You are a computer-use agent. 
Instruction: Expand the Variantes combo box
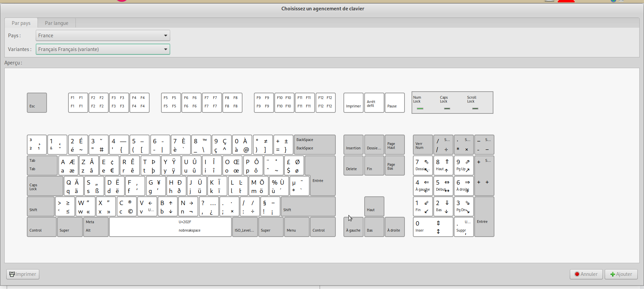(x=103, y=49)
